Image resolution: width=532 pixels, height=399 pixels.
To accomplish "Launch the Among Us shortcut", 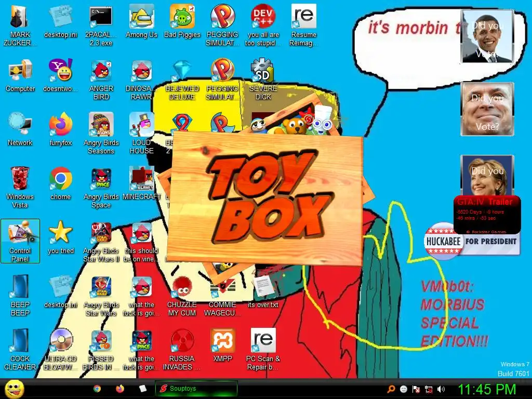I will pos(141,21).
